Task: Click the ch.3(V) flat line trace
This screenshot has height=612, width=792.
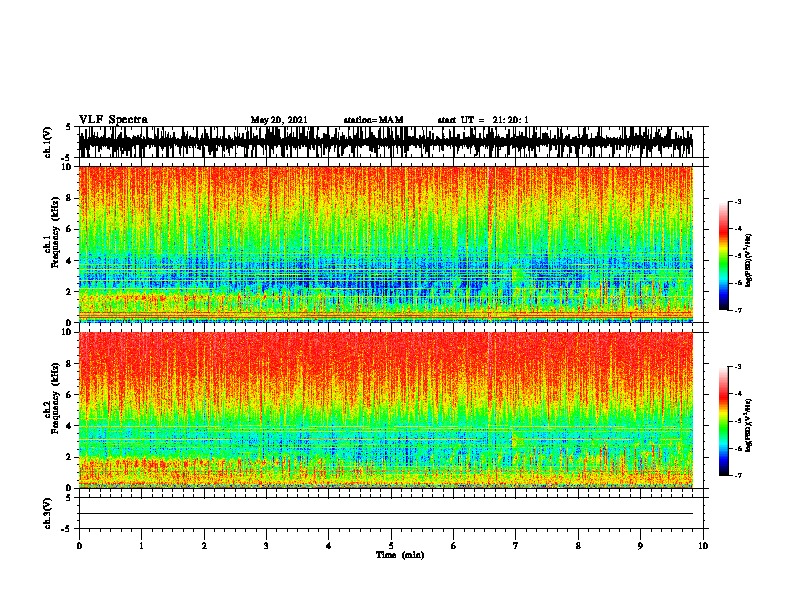Action: click(x=386, y=514)
